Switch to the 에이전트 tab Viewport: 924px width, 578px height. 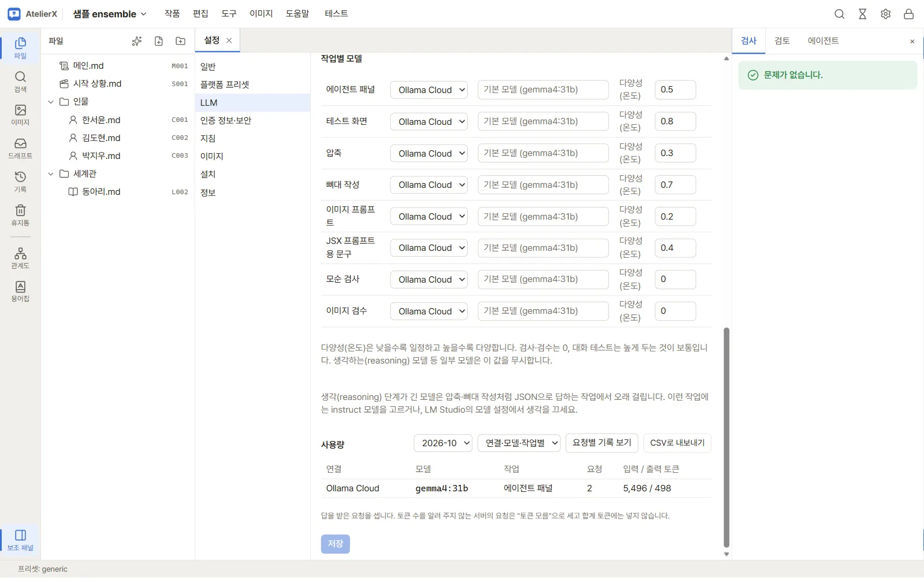(823, 40)
